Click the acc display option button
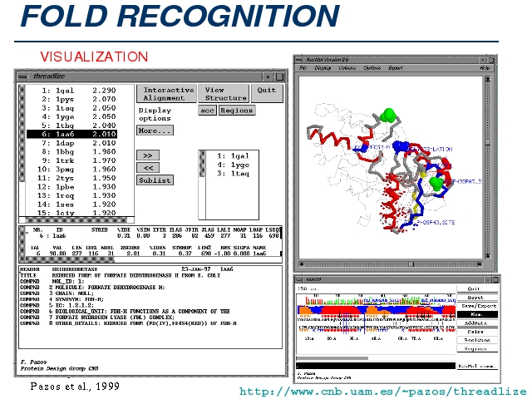The height and width of the screenshot is (399, 532). tap(207, 111)
